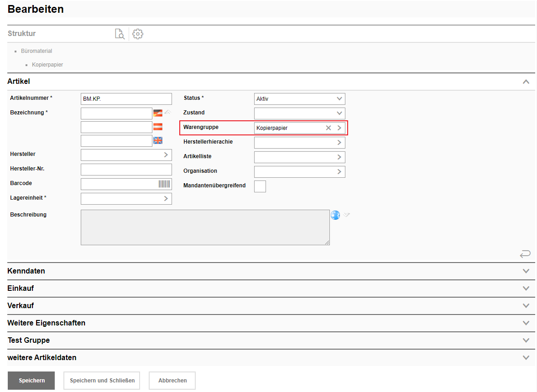Click the Speichern button
This screenshot has height=392, width=537.
pyautogui.click(x=31, y=381)
